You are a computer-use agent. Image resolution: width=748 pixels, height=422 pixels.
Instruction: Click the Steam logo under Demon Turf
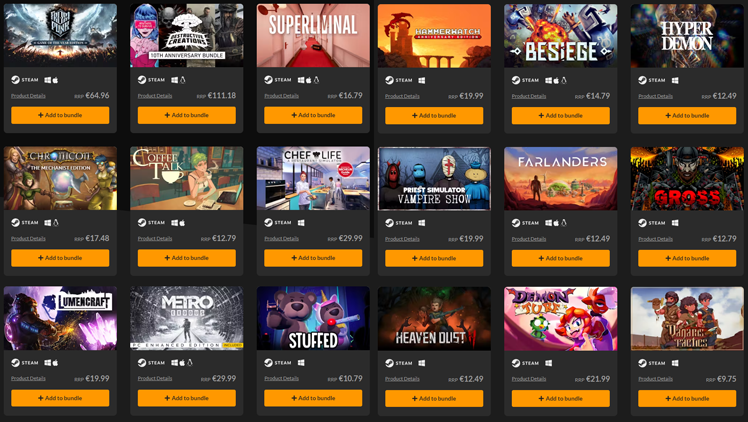pos(516,363)
